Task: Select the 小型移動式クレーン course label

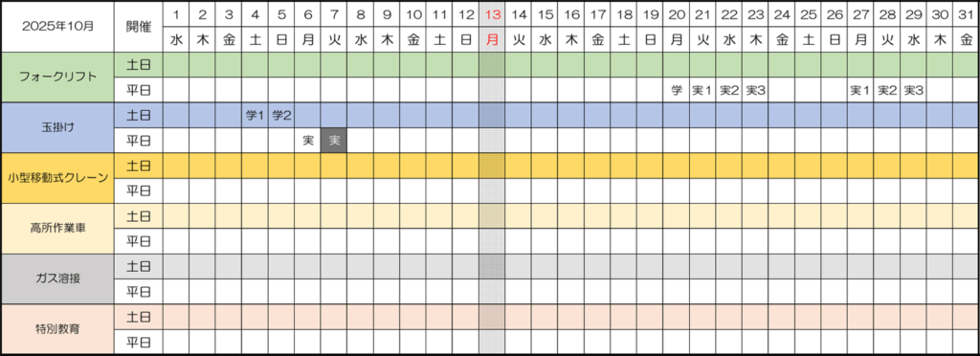Action: pos(58,178)
